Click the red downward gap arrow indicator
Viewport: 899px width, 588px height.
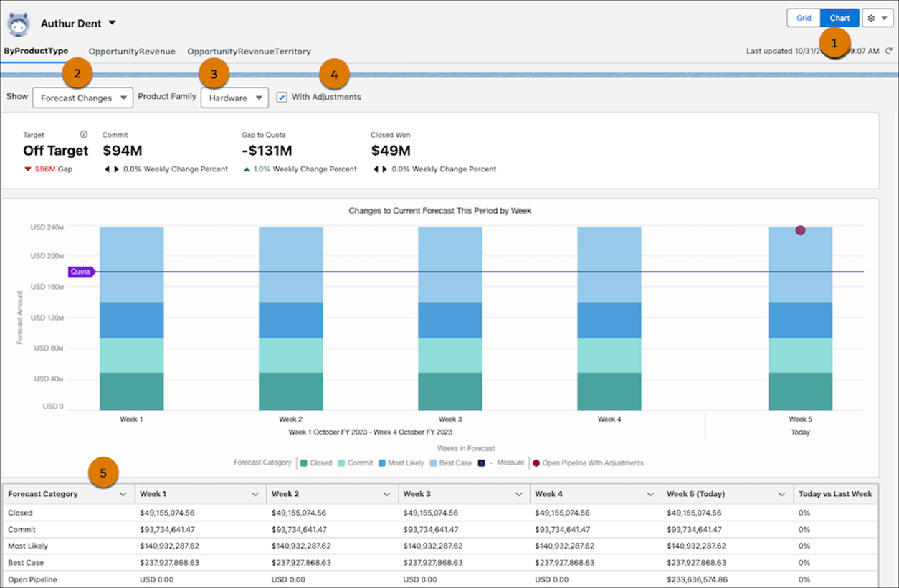tap(27, 169)
